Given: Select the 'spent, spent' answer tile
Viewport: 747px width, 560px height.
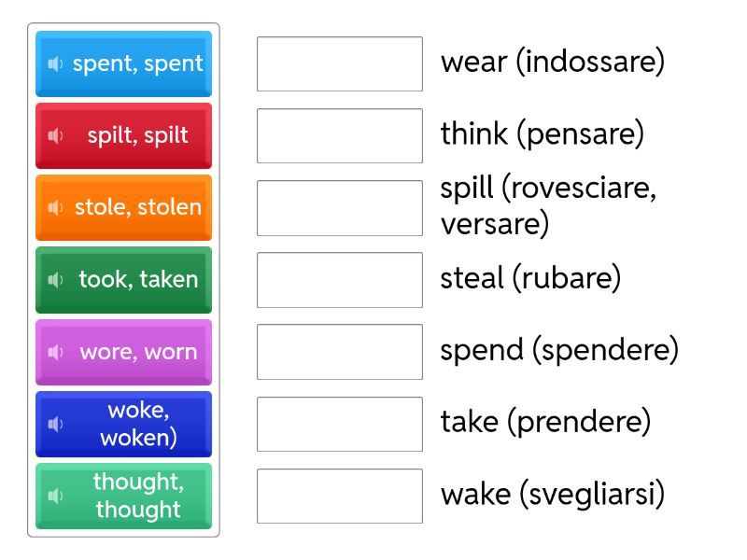Looking at the screenshot, I should [x=137, y=63].
